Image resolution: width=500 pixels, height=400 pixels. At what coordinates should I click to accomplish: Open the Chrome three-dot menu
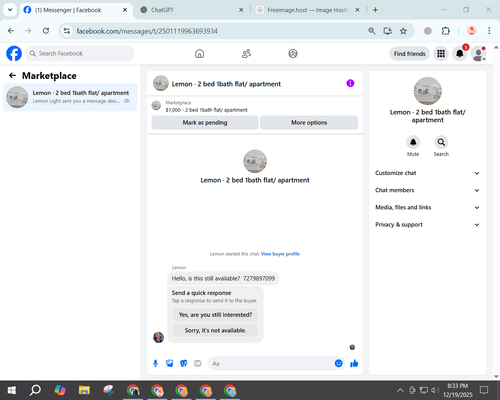click(x=489, y=31)
